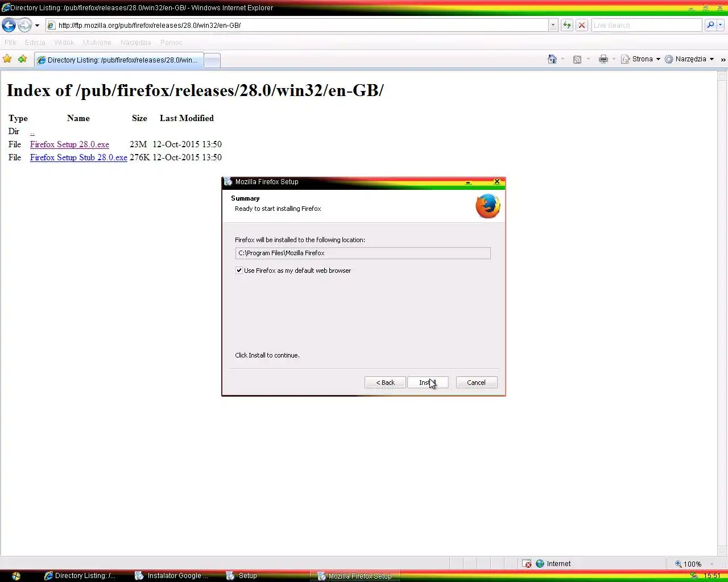Image resolution: width=728 pixels, height=582 pixels.
Task: Click the Refresh page icon
Action: 567,25
